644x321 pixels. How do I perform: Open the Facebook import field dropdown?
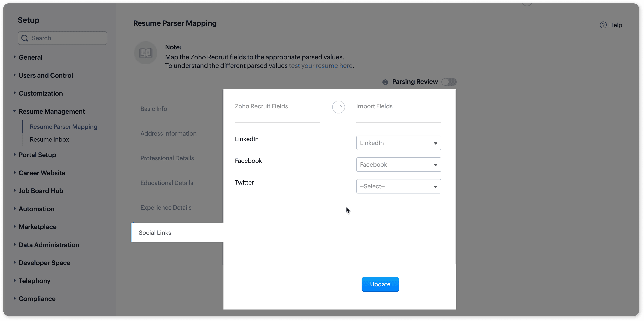tap(398, 165)
